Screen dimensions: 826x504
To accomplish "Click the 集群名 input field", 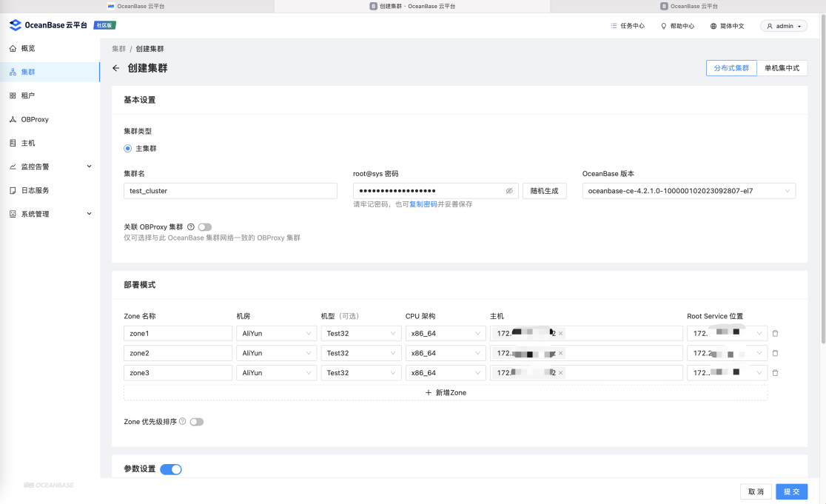I will click(x=230, y=191).
